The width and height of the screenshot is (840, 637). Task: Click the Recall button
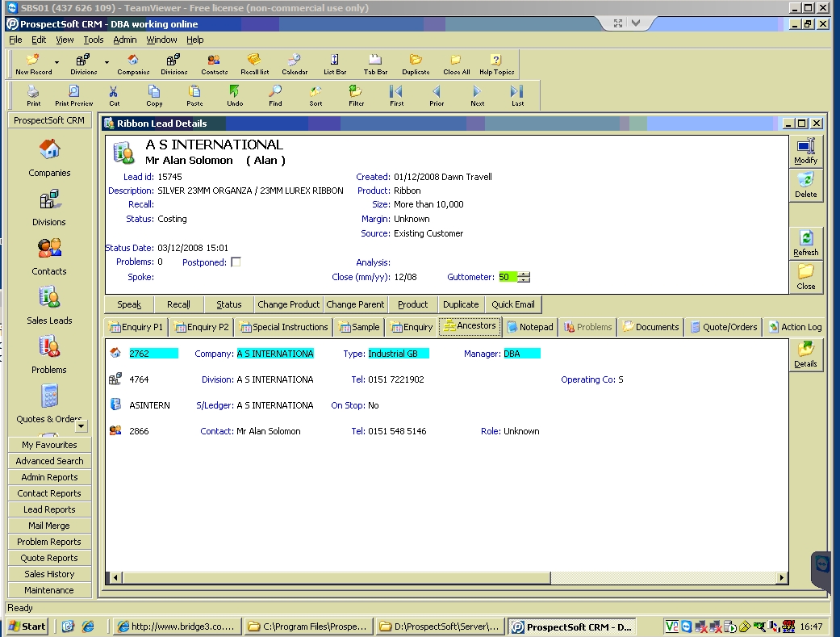[178, 304]
